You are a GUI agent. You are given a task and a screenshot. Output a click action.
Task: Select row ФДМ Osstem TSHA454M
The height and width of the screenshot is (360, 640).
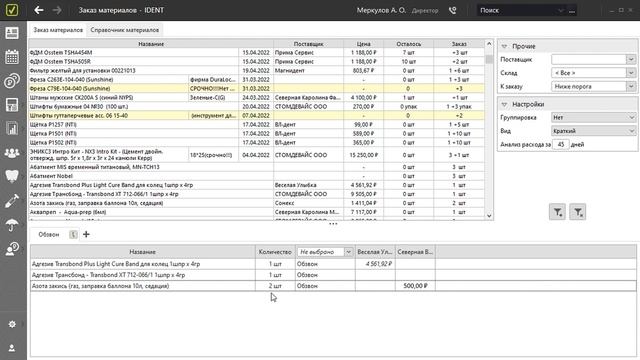(256, 53)
